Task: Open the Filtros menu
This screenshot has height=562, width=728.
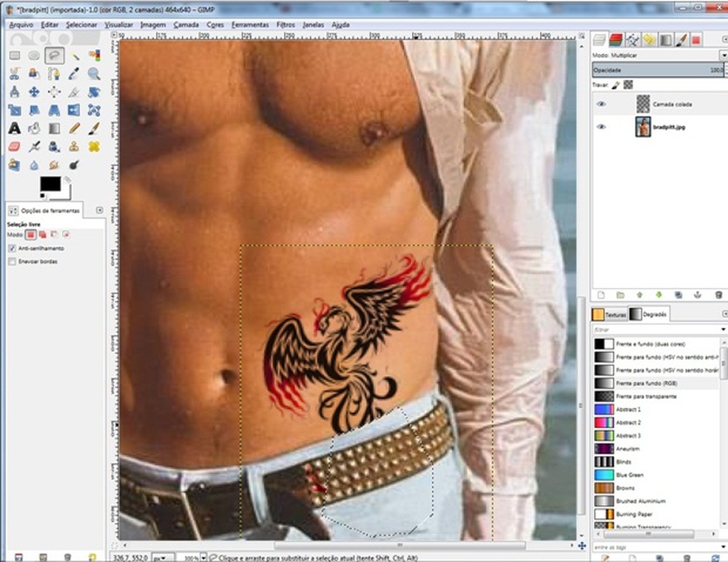Action: (286, 24)
